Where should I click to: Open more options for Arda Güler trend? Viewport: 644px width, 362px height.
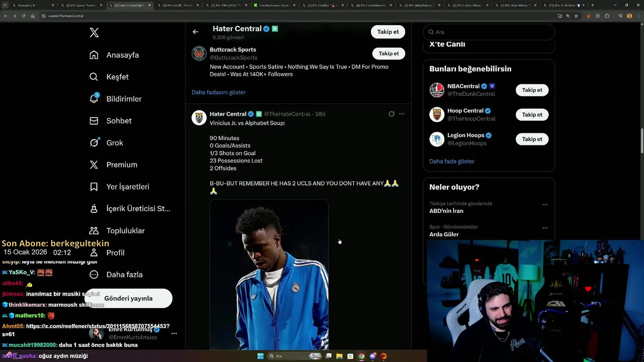(x=545, y=228)
